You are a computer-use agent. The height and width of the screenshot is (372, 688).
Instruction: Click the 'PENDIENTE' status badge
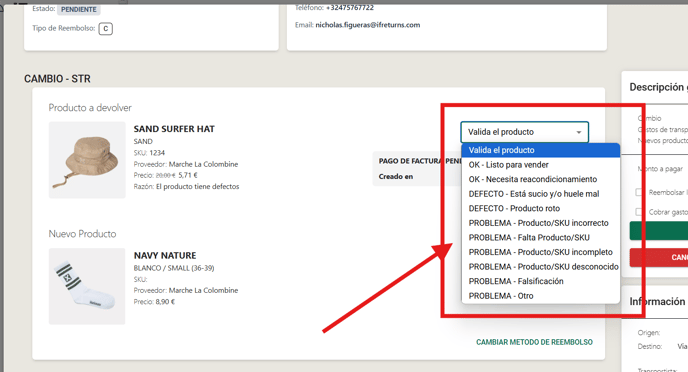79,9
